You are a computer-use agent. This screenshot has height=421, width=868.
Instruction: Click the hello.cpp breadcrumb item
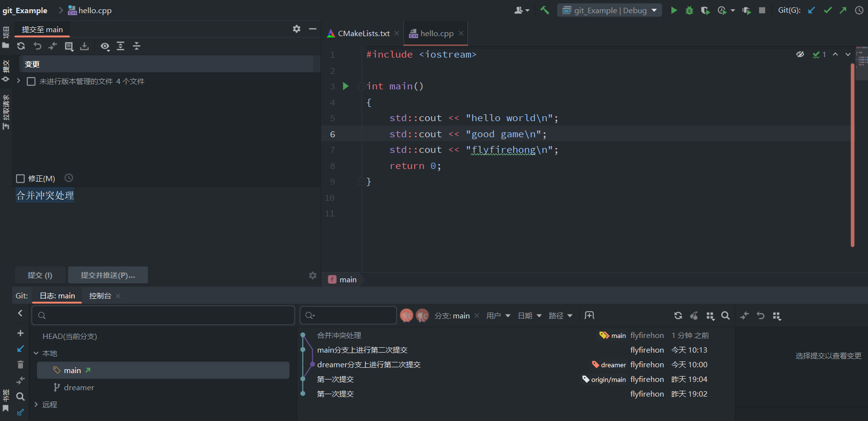pos(90,10)
